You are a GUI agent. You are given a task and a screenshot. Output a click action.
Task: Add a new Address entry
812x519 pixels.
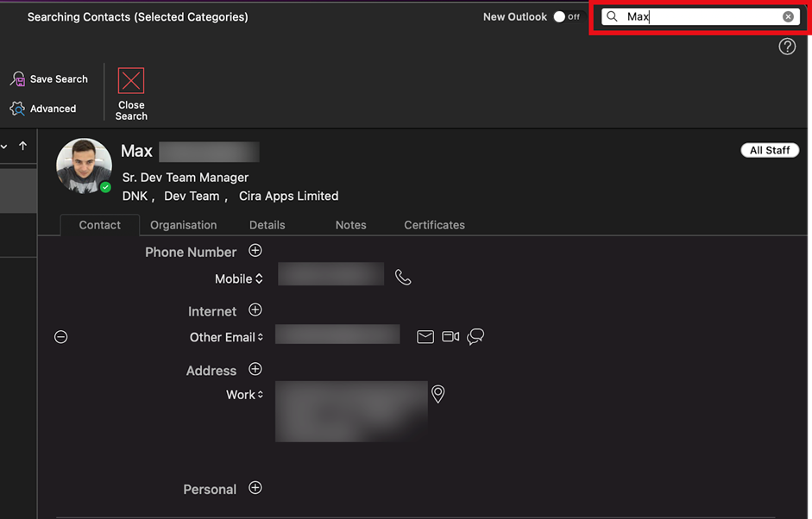click(x=255, y=369)
